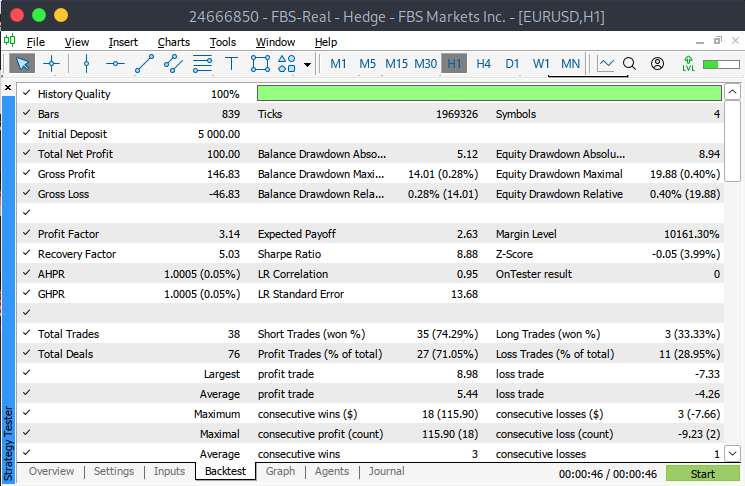Open the account profile icon
The width and height of the screenshot is (745, 486).
point(657,64)
